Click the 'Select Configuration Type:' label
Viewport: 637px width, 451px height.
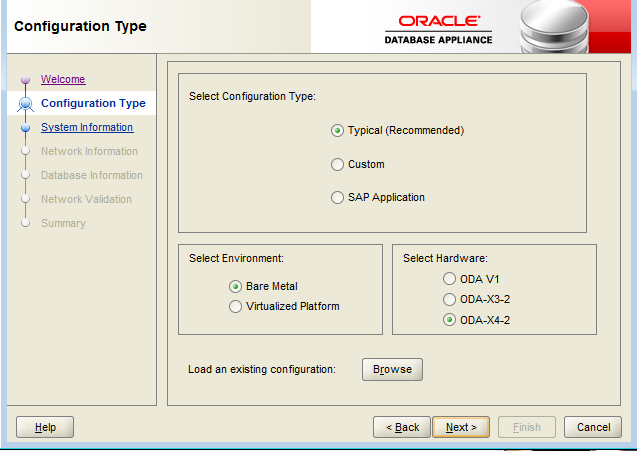(252, 97)
